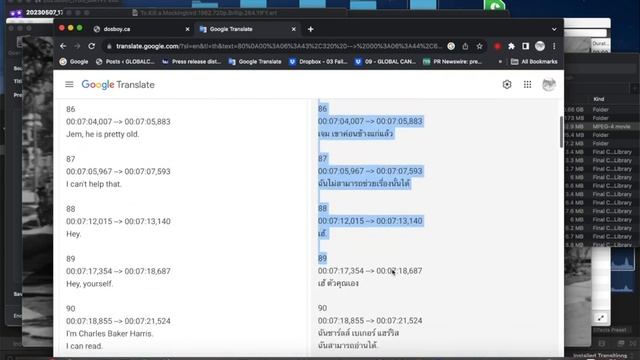Screen dimensions: 640x360
Task: Click the expand arrows button in background window
Action: click(600, 318)
